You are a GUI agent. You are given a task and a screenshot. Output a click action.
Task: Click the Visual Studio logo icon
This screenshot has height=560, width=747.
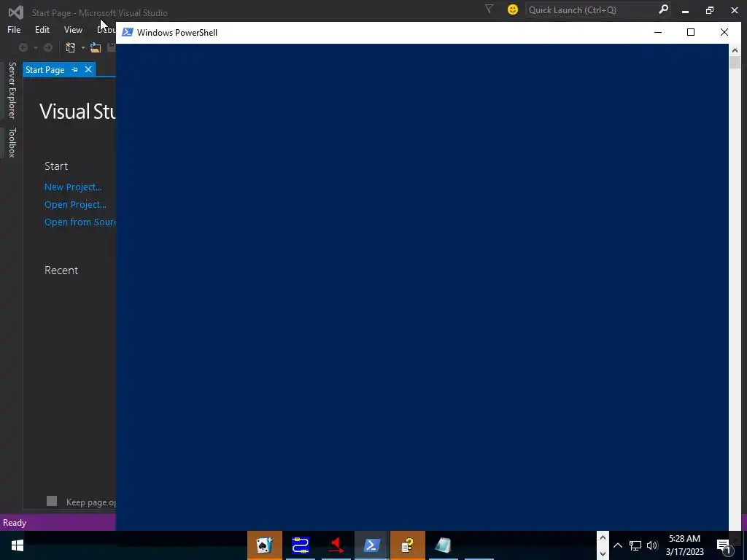16,12
